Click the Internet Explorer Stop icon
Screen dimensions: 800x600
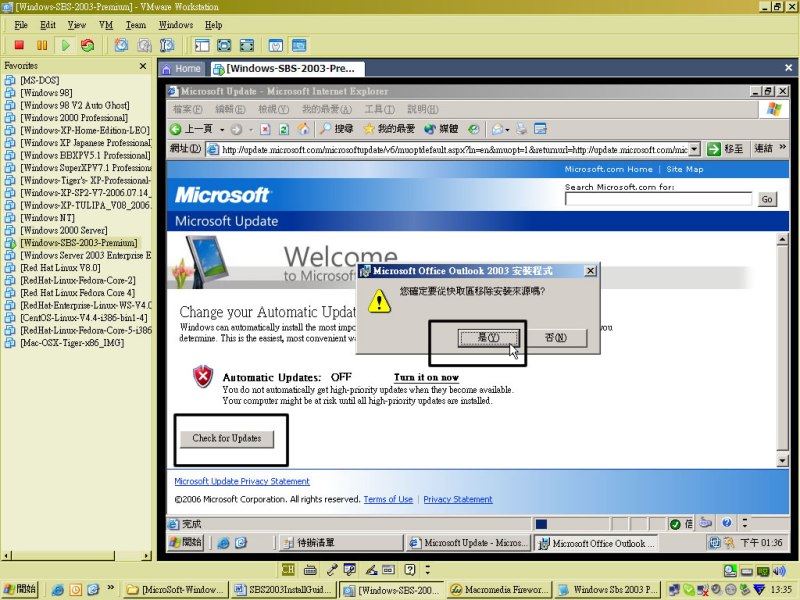tap(265, 130)
